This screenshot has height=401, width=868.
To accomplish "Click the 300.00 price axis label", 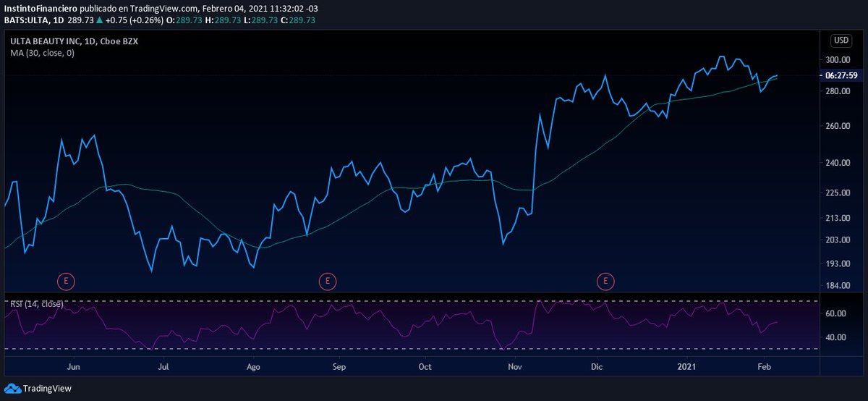I will [837, 60].
